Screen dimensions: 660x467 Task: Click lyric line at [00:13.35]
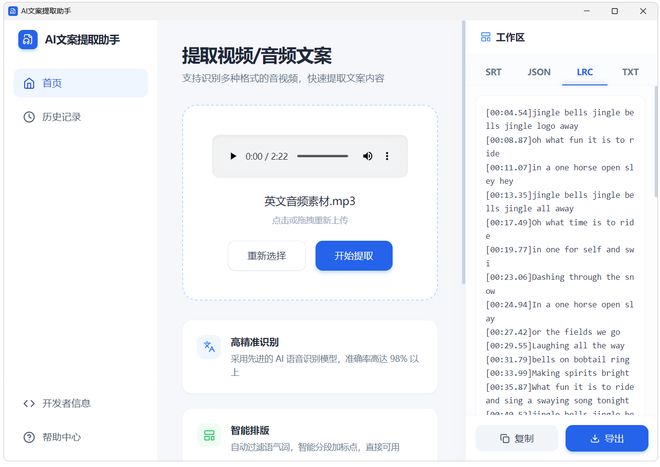coord(560,202)
